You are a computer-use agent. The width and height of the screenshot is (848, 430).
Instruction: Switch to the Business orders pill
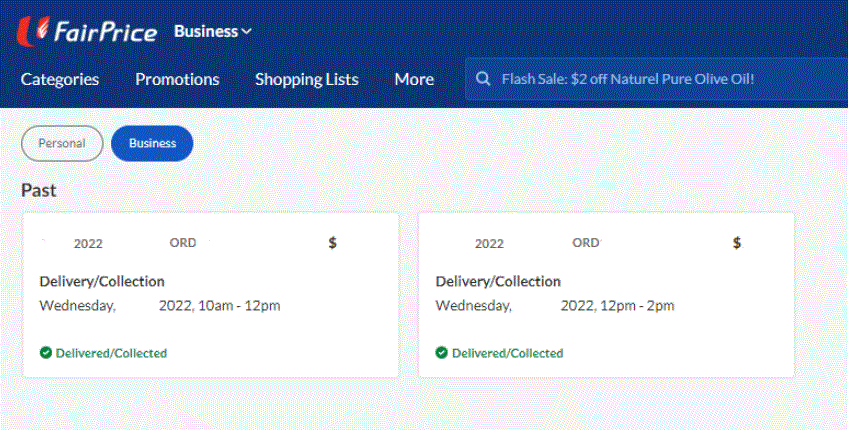coord(152,143)
